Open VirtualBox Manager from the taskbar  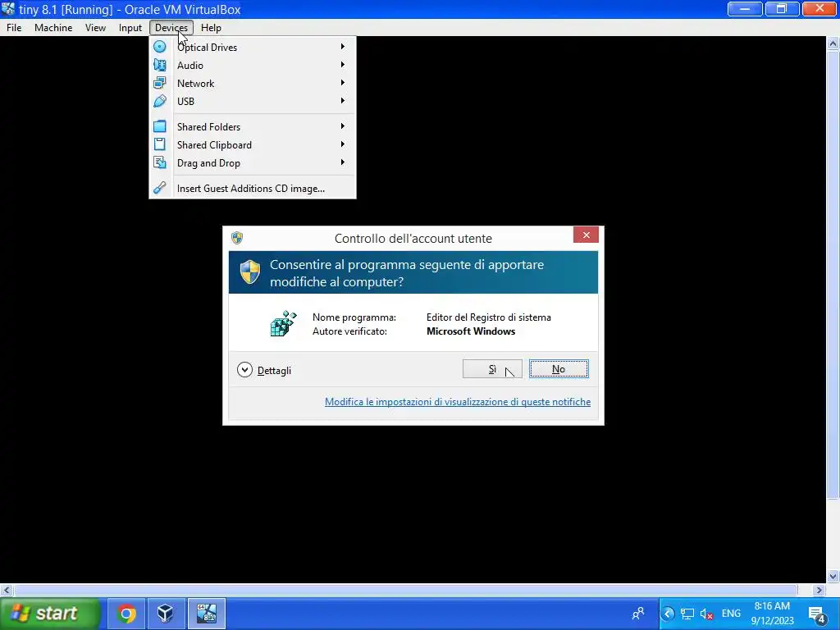coord(166,614)
